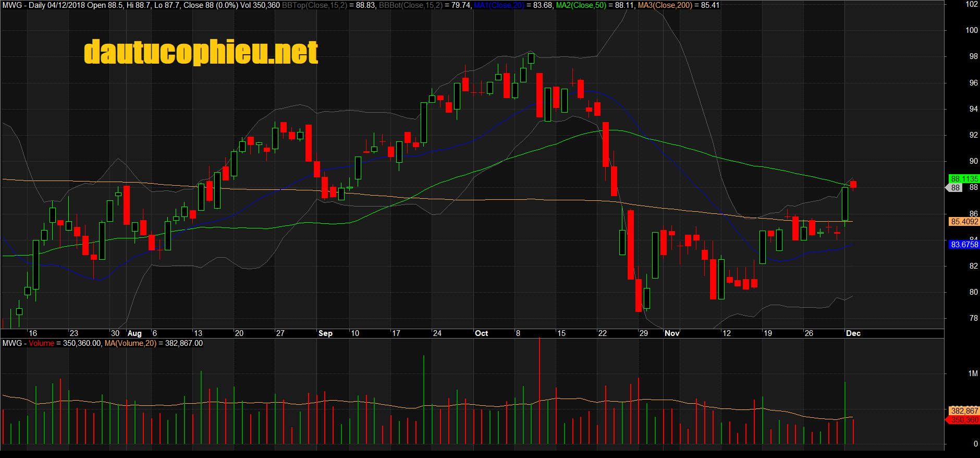Select the Oct label on date axis
980x458 pixels.
tap(481, 333)
